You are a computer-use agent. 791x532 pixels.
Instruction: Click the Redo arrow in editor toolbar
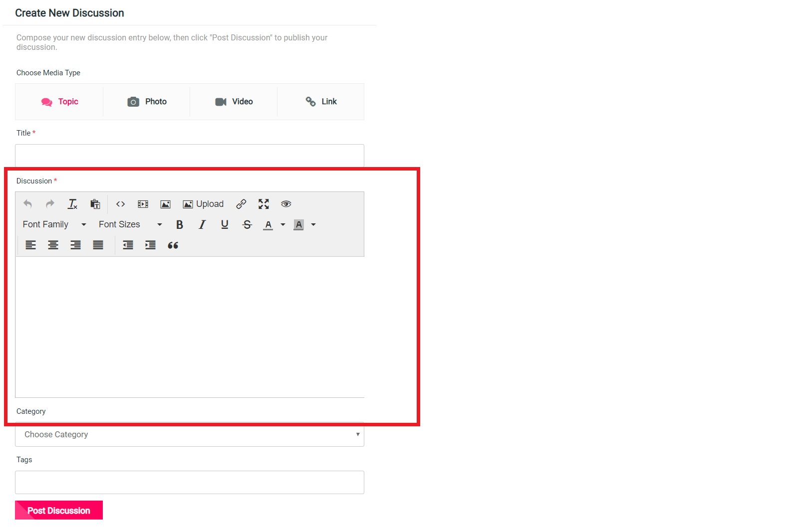(x=50, y=204)
